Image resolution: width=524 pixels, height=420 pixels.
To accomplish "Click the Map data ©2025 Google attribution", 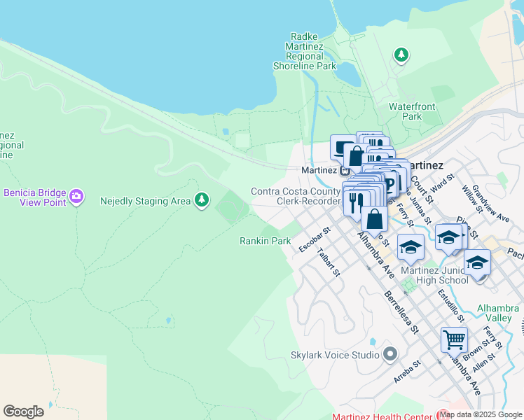I will (x=481, y=415).
